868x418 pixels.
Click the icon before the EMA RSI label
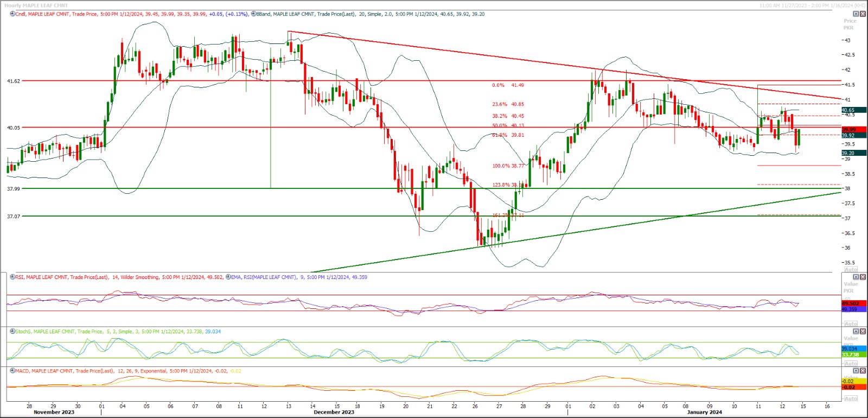pos(228,277)
